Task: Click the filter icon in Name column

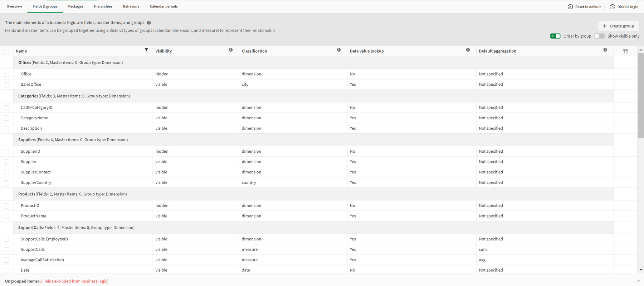Action: tap(146, 50)
